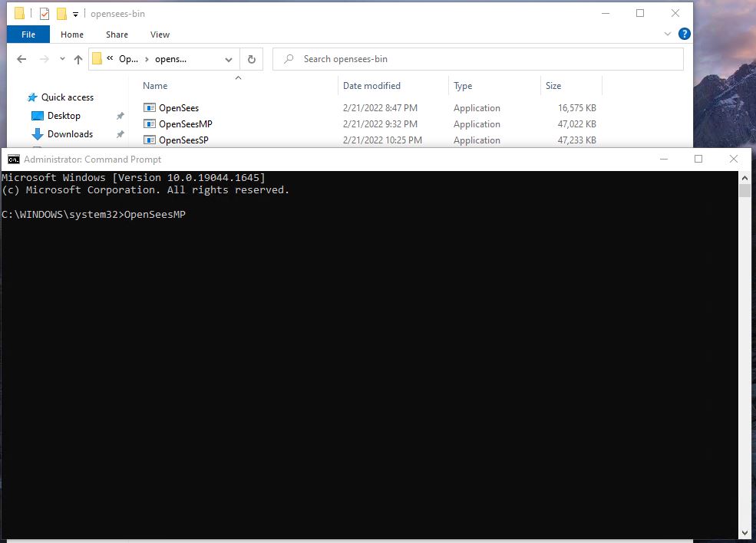Click the 'opens...' breadcrumb in address bar
The width and height of the screenshot is (756, 543).
point(170,59)
